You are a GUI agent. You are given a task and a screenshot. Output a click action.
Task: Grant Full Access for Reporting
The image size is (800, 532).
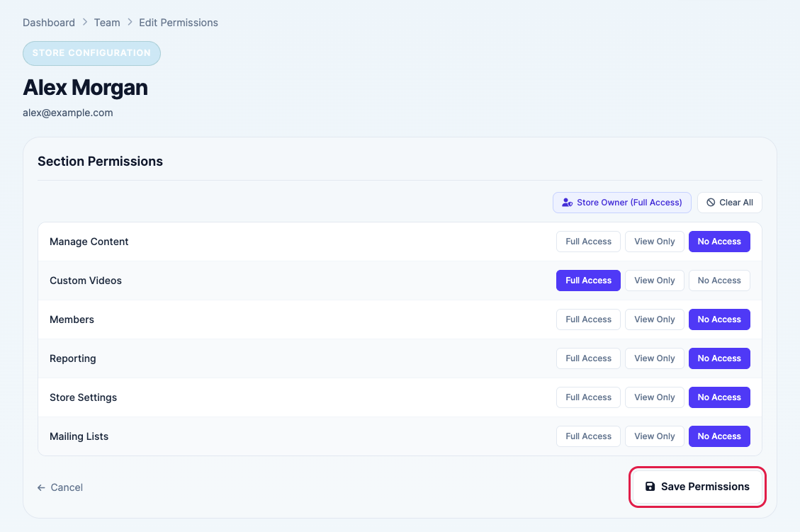pos(588,358)
